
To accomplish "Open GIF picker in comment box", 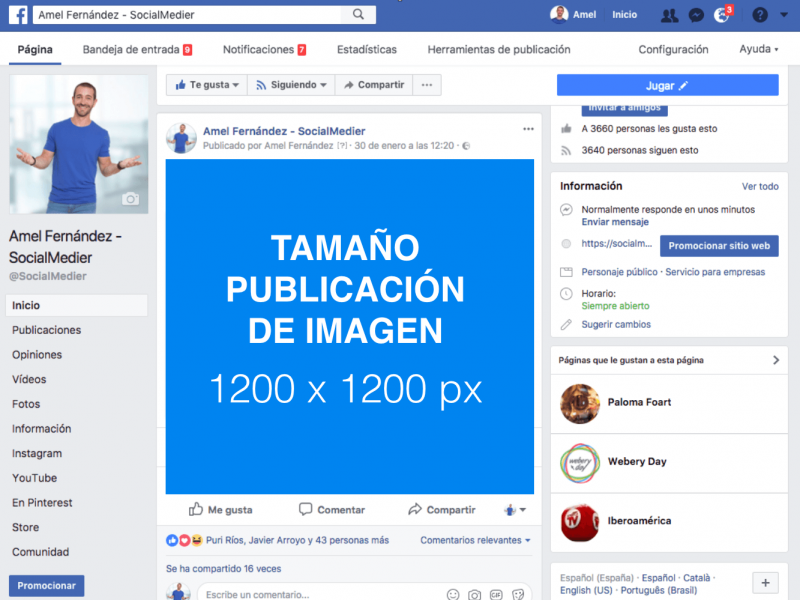I will point(496,594).
